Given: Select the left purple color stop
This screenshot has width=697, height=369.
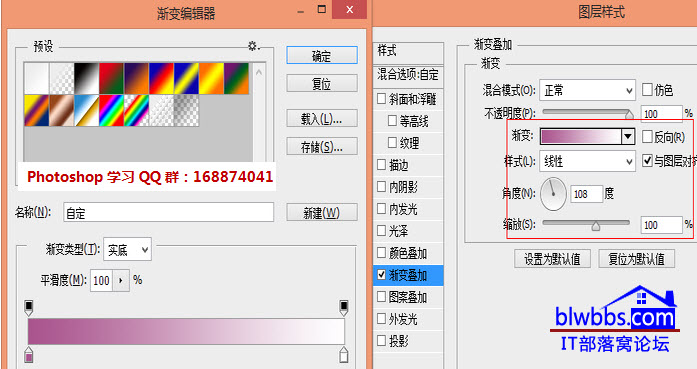Looking at the screenshot, I should tap(29, 355).
